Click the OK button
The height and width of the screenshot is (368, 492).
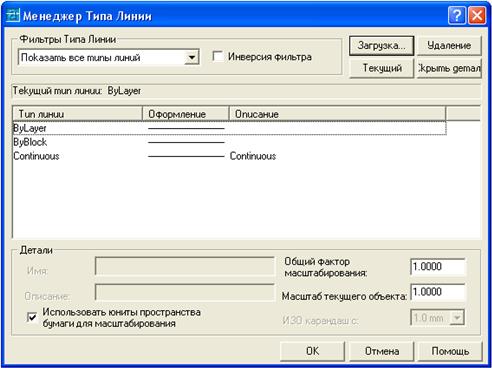[x=312, y=351]
